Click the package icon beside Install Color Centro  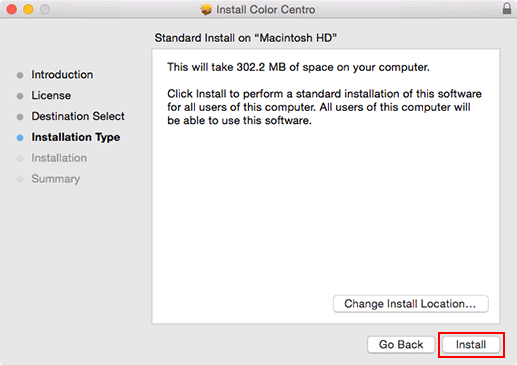point(206,10)
